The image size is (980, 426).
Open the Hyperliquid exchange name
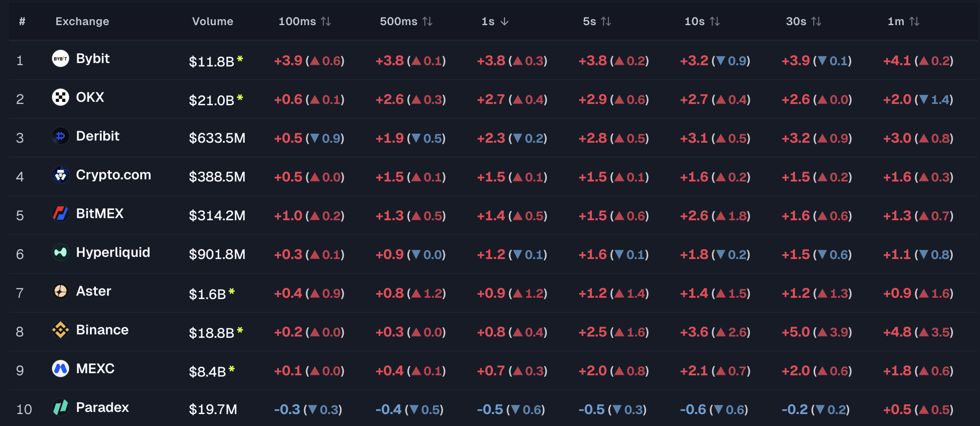(113, 252)
